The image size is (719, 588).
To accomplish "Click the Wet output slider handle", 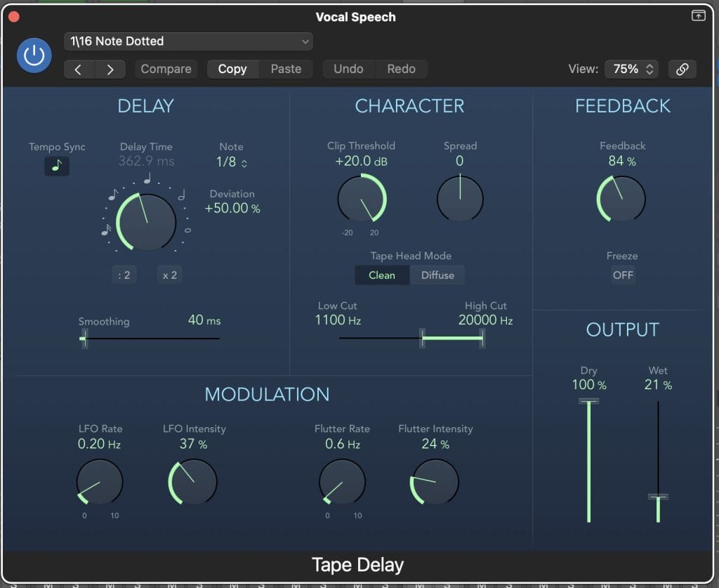I will point(658,497).
